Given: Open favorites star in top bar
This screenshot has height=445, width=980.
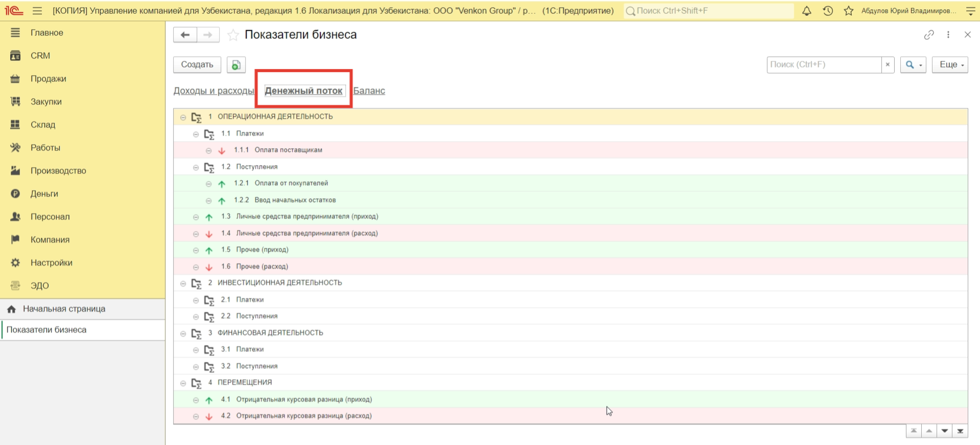Looking at the screenshot, I should [x=848, y=11].
